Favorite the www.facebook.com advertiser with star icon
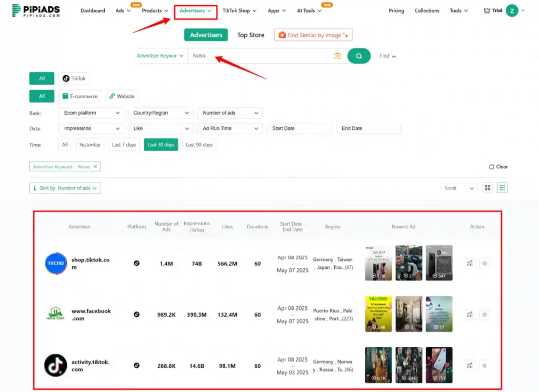The image size is (539, 392). (x=485, y=314)
